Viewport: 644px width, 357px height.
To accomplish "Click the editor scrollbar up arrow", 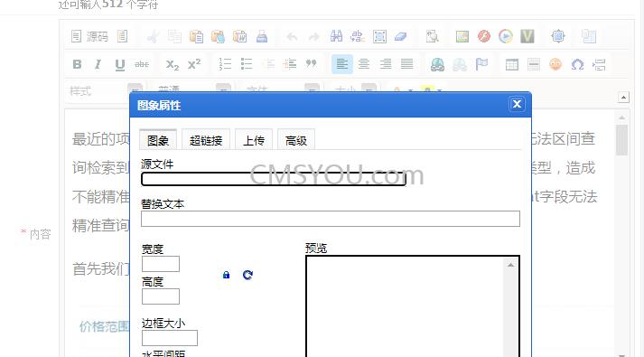I will pyautogui.click(x=621, y=117).
